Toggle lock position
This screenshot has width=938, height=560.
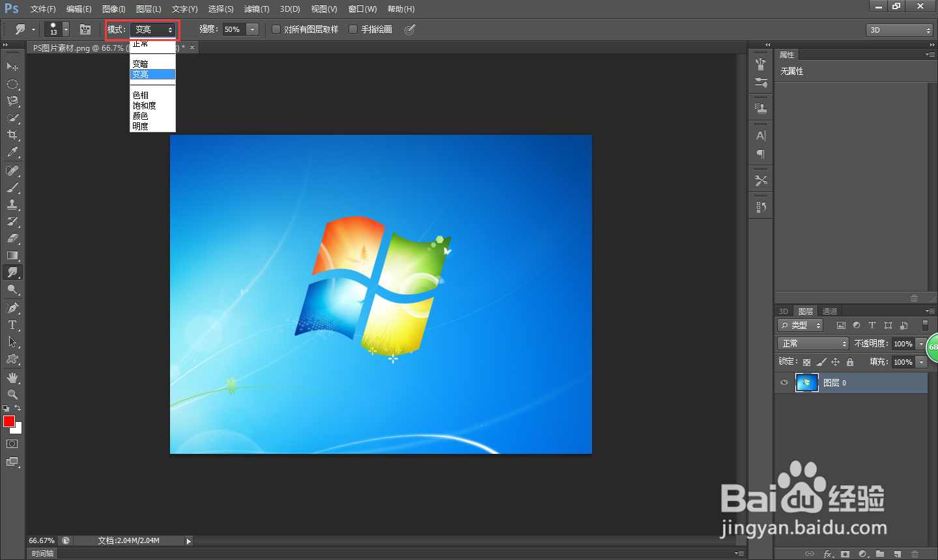point(835,362)
